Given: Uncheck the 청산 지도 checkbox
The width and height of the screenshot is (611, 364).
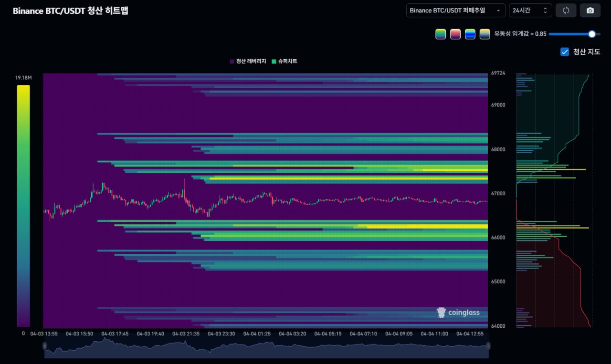Looking at the screenshot, I should [x=565, y=52].
